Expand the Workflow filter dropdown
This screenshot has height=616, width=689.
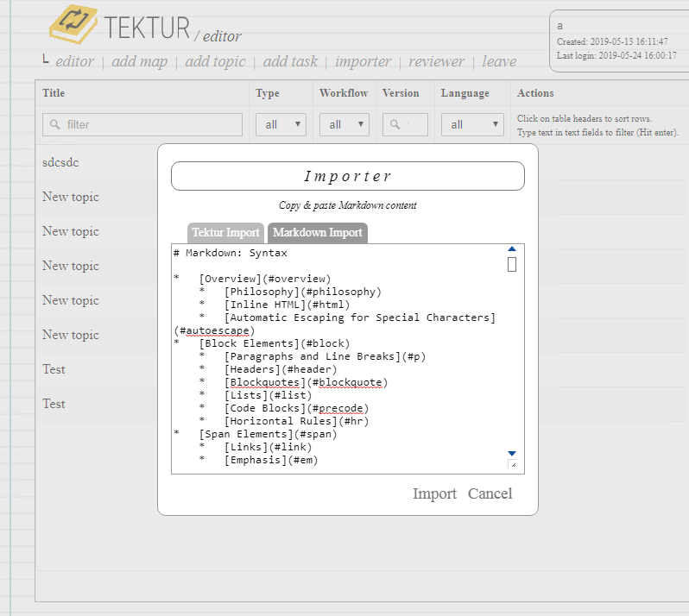pyautogui.click(x=344, y=124)
